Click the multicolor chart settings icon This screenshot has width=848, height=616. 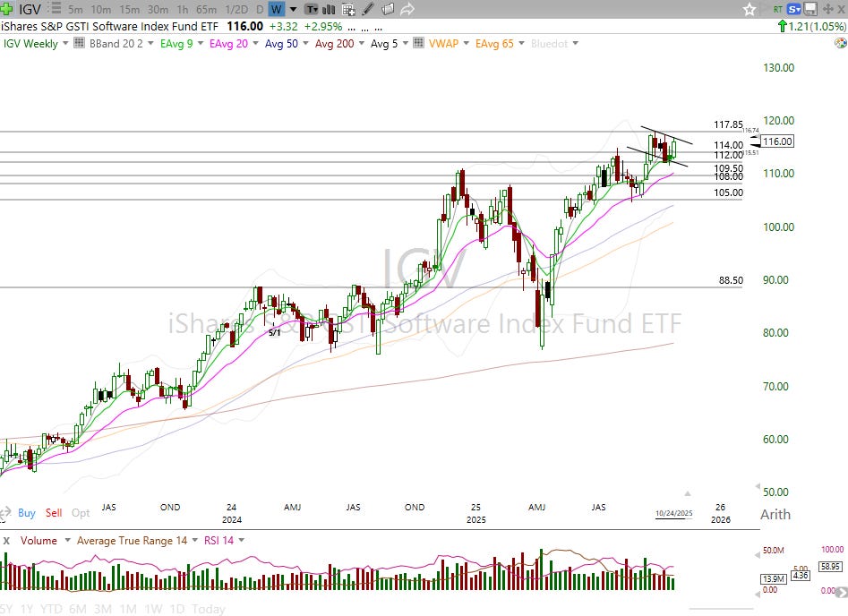coord(841,43)
